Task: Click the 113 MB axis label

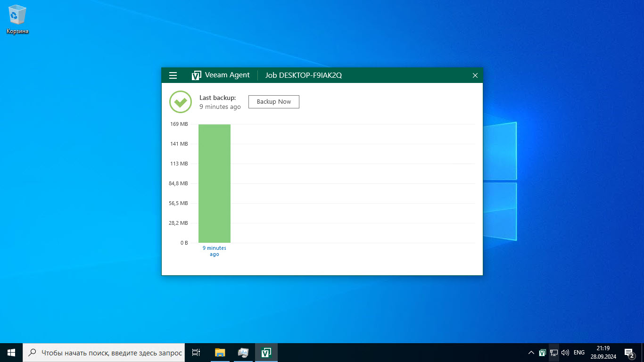Action: pyautogui.click(x=179, y=164)
